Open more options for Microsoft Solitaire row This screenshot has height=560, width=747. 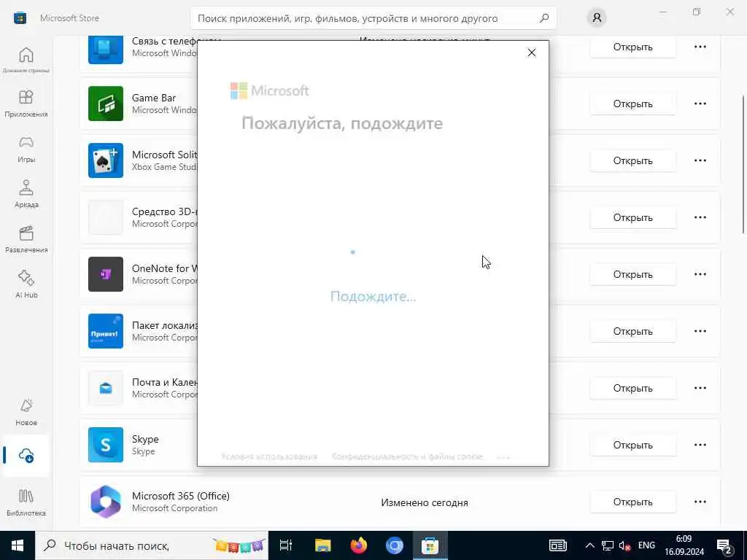700,160
